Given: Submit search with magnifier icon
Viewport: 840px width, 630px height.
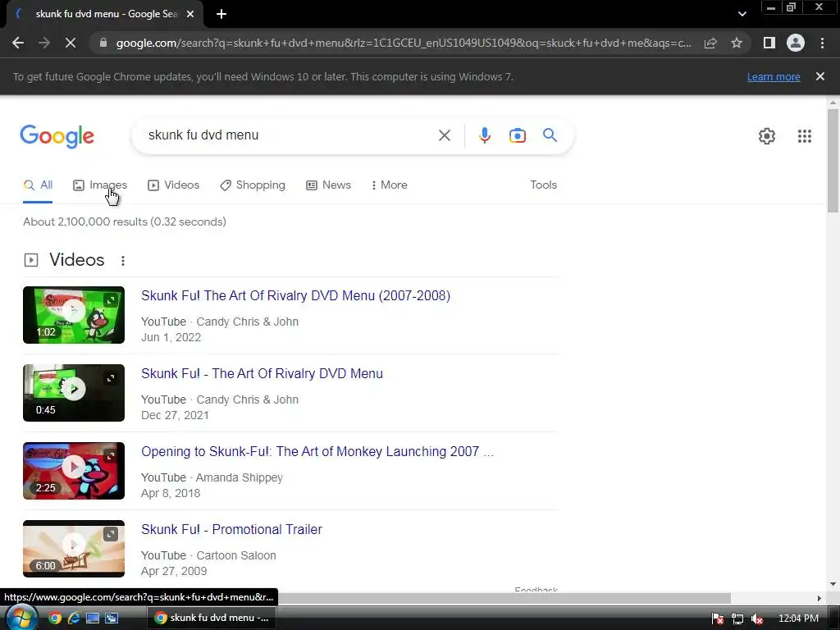Looking at the screenshot, I should [550, 135].
